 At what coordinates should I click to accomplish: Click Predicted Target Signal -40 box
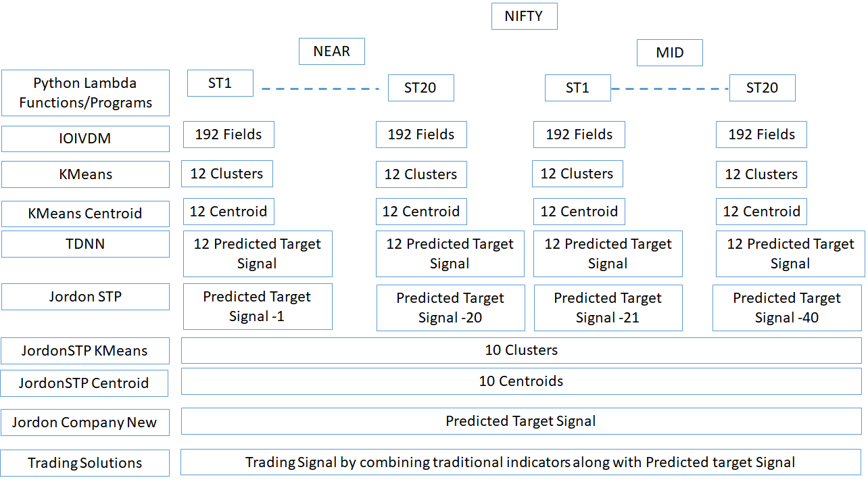[787, 308]
